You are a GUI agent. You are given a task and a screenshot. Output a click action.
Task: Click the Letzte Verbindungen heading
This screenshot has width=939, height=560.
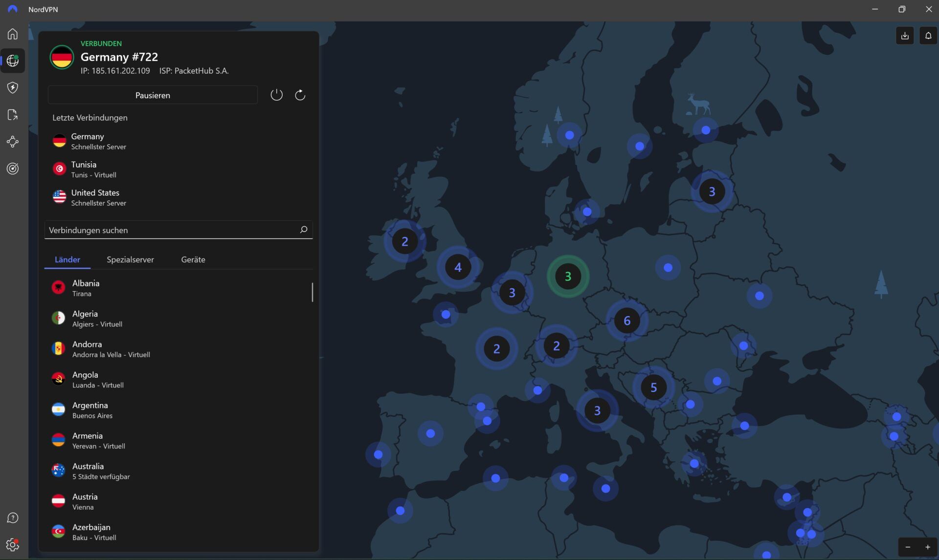point(90,118)
